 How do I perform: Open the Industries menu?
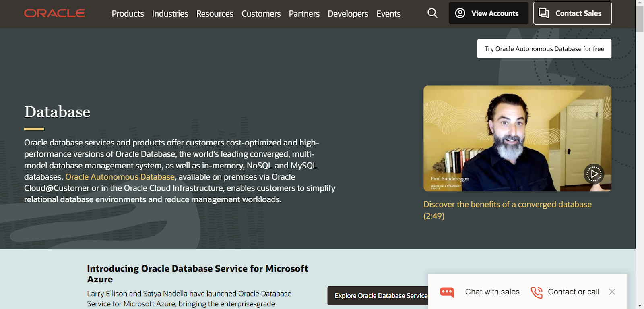(x=170, y=14)
